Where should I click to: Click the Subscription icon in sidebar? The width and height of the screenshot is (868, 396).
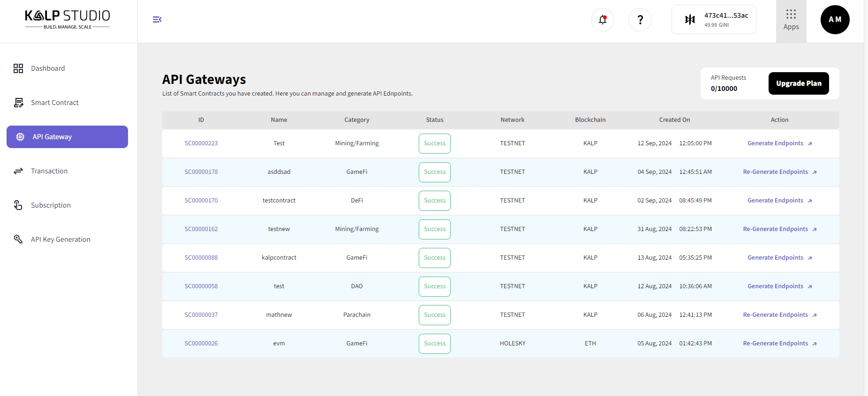(18, 205)
